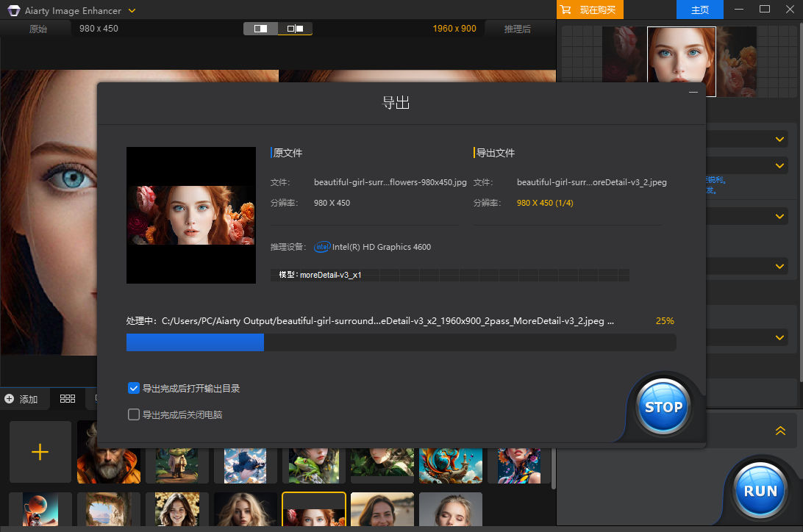
Task: Select the neon colorful girl thumbnail
Action: tap(518, 466)
